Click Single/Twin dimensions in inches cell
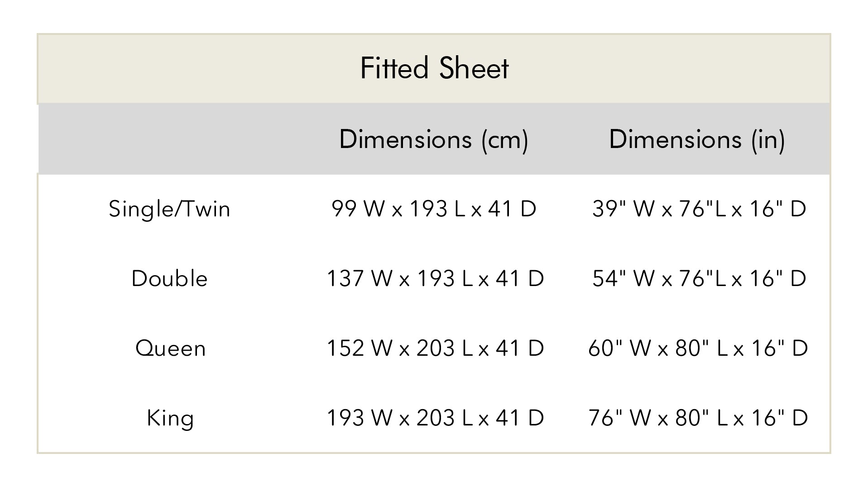This screenshot has height=487, width=868. click(x=699, y=209)
